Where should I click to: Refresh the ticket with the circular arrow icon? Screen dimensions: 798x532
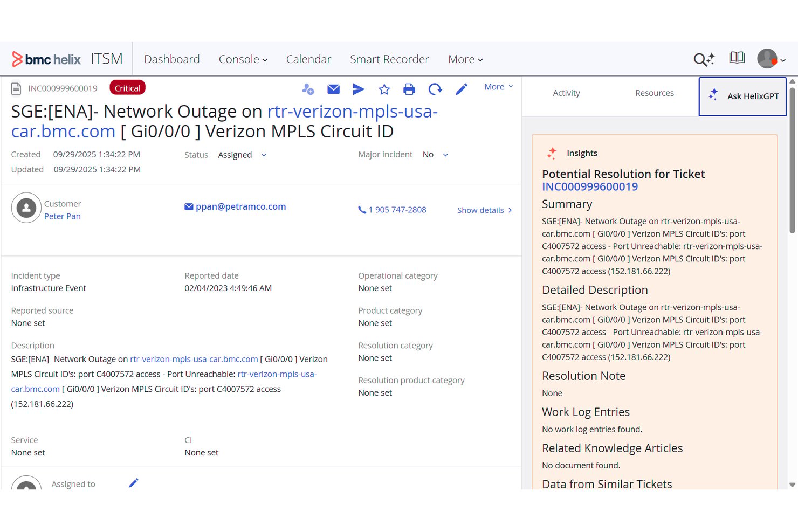(435, 89)
